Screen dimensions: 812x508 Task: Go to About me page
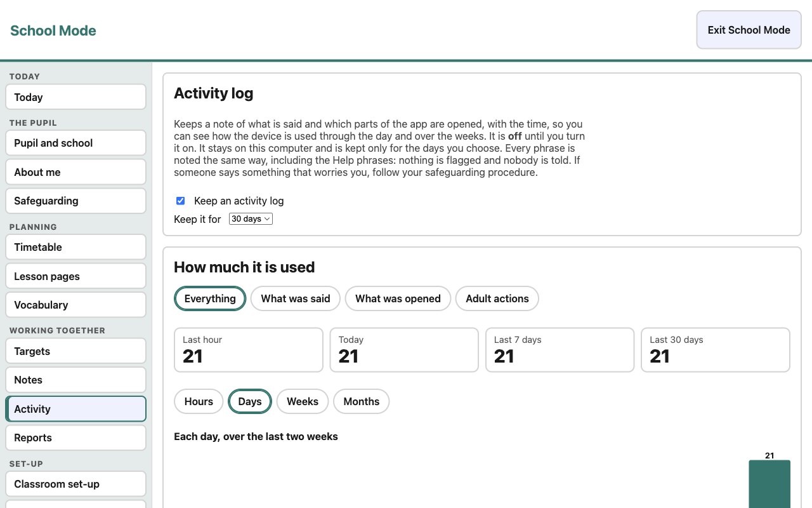point(75,172)
